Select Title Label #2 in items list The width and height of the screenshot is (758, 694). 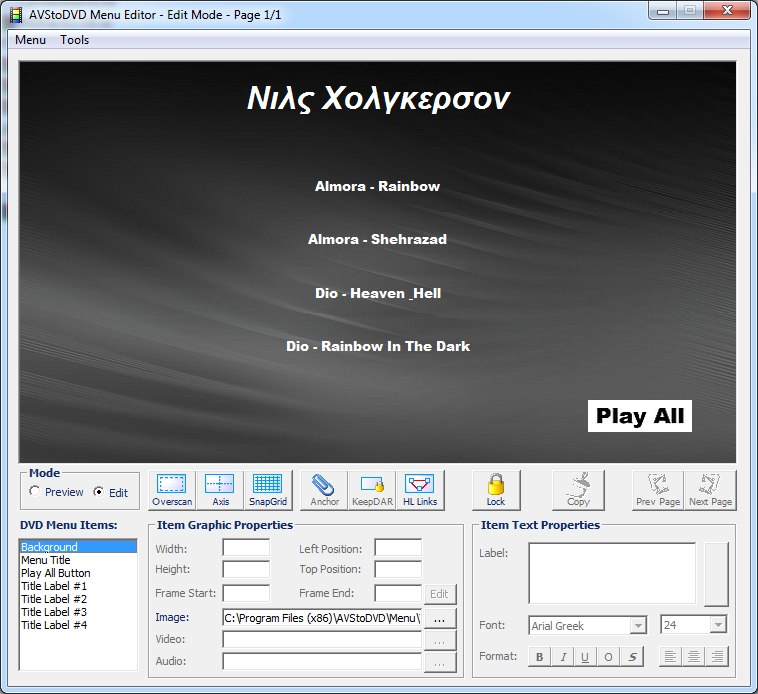[x=78, y=599]
